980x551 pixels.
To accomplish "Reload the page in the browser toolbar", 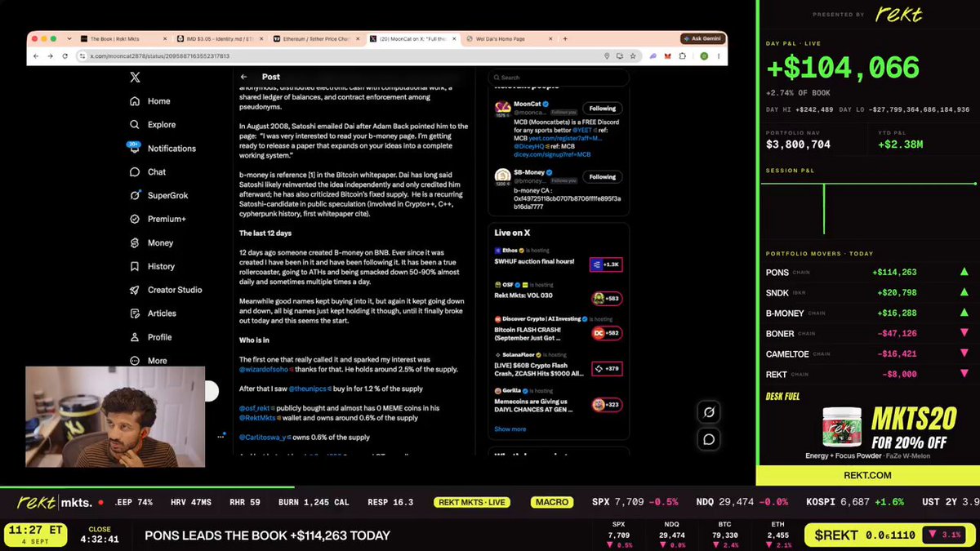I will [67, 56].
